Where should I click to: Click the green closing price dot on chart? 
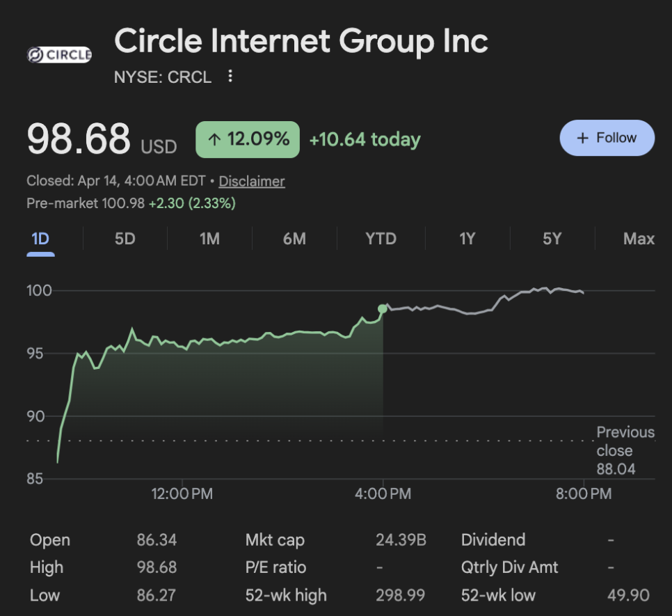pos(383,308)
